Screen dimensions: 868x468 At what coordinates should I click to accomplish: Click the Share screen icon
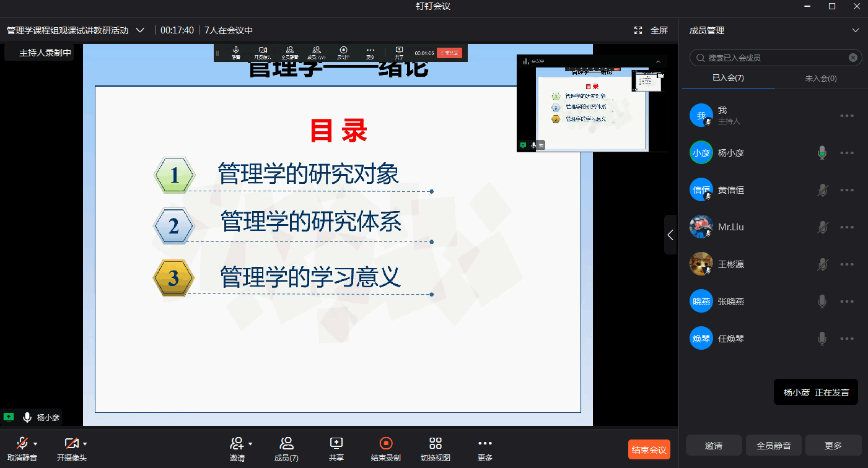336,443
